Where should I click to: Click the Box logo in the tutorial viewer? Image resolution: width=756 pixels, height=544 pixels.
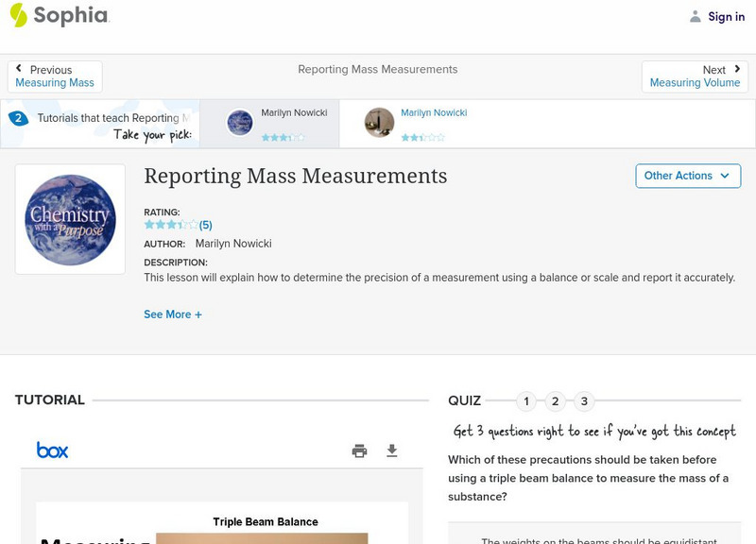[x=52, y=450]
